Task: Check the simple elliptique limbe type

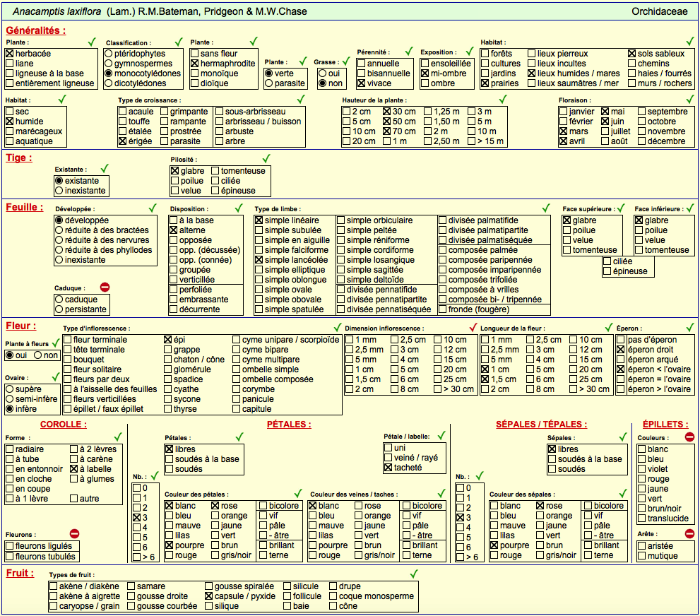Action: 259,270
